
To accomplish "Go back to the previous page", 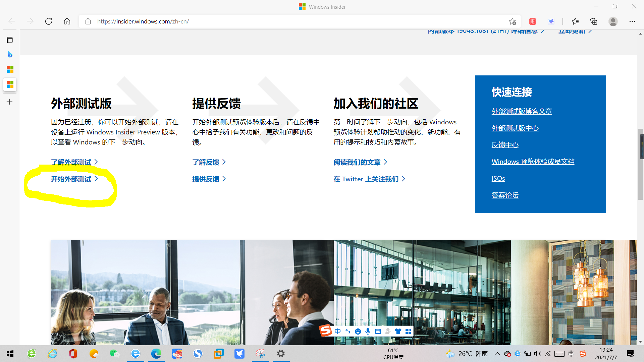I will tap(12, 21).
